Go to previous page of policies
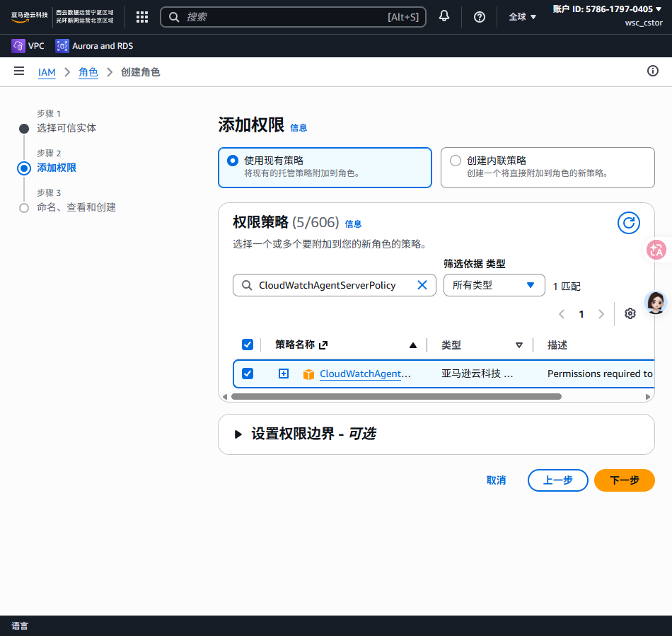The height and width of the screenshot is (636, 672). pos(561,314)
